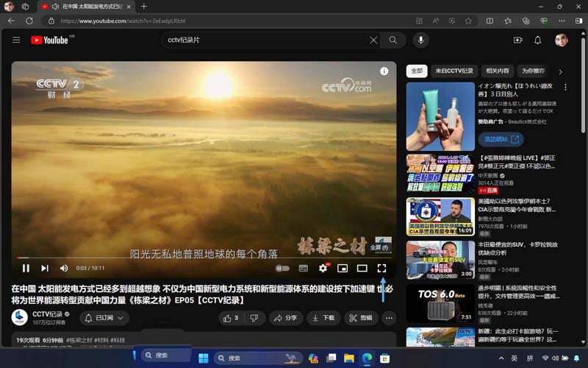Image resolution: width=588 pixels, height=368 pixels.
Task: Select the 相关内容 filter chip
Action: (497, 71)
